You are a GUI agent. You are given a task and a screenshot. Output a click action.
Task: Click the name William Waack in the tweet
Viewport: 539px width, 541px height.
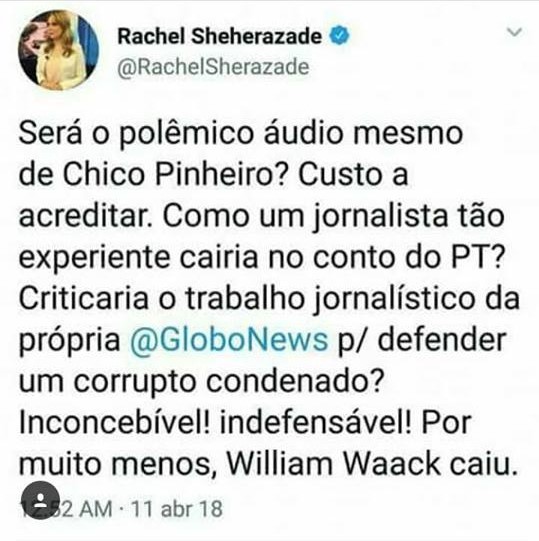coord(333,464)
